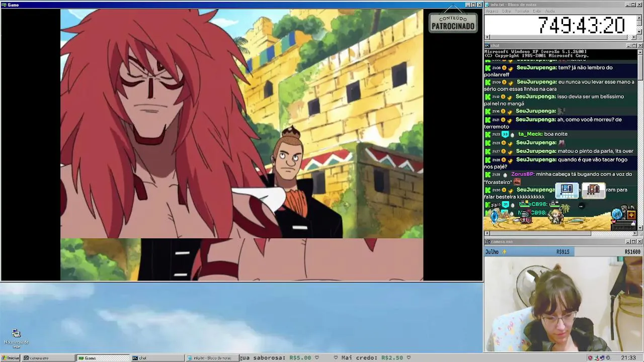The image size is (644, 362).
Task: Click the emote in SeuJurupenga's message above "boa noite"
Action: pos(562,111)
